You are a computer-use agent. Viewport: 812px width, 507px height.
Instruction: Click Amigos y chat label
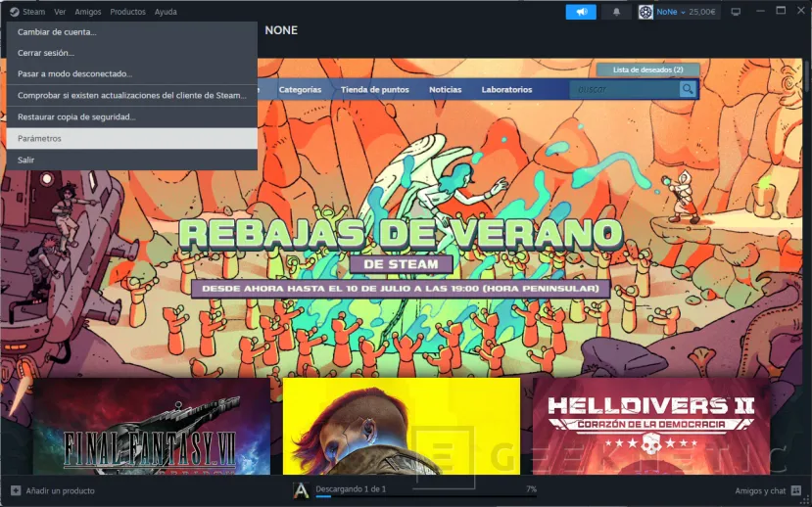pos(760,490)
